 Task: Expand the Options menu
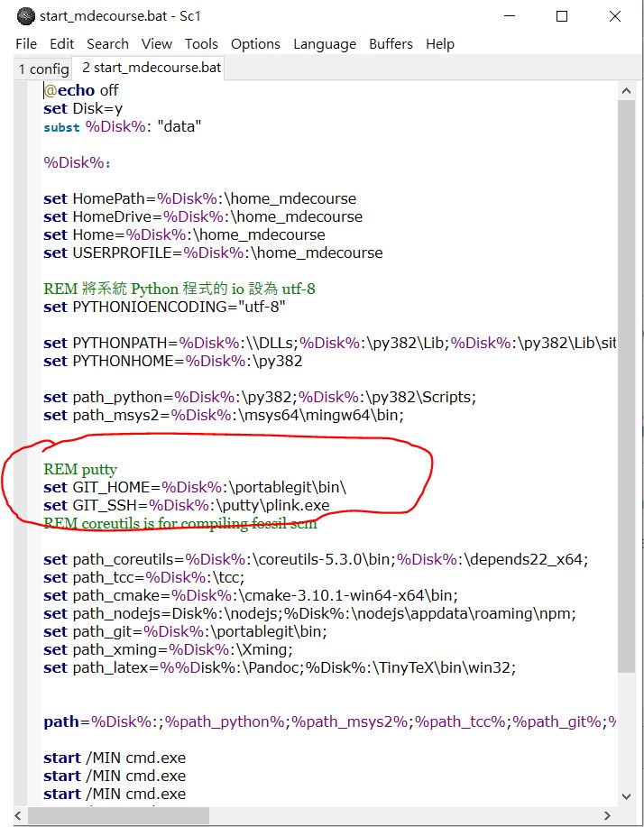(x=255, y=43)
